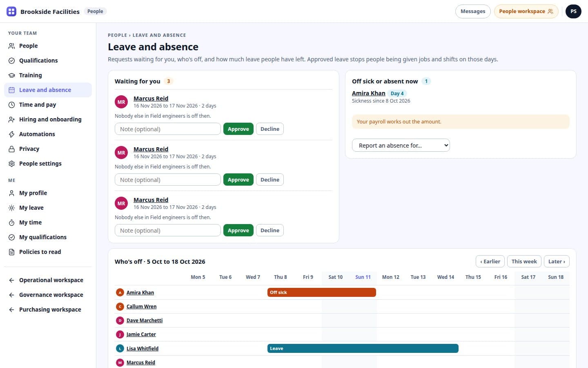The height and width of the screenshot is (368, 588).
Task: Click the Qualifications checkmark icon in sidebar
Action: click(11, 61)
